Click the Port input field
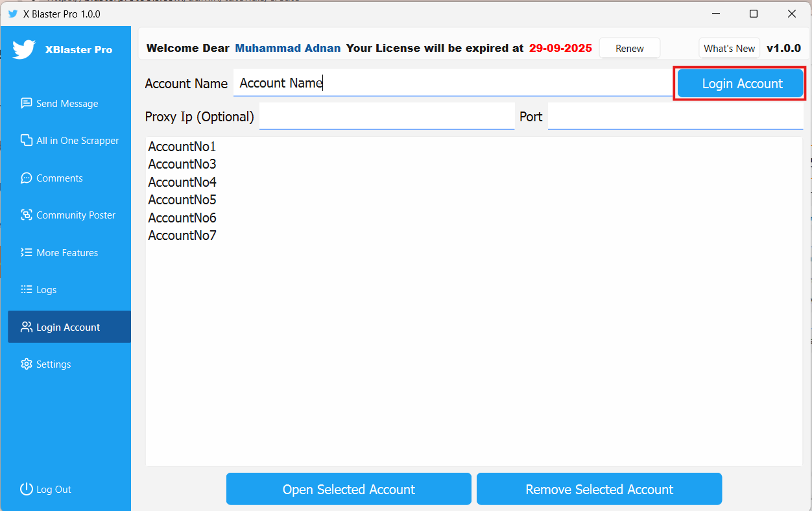The width and height of the screenshot is (812, 511). 675,117
